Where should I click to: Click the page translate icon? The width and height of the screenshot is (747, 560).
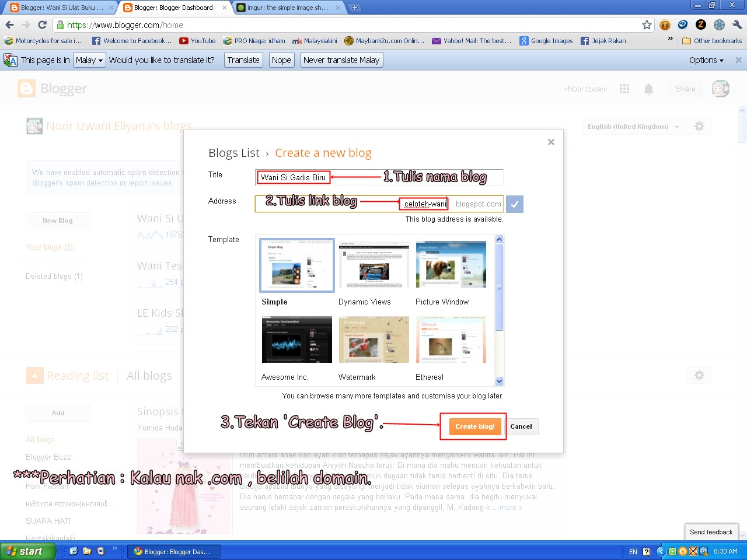point(11,60)
